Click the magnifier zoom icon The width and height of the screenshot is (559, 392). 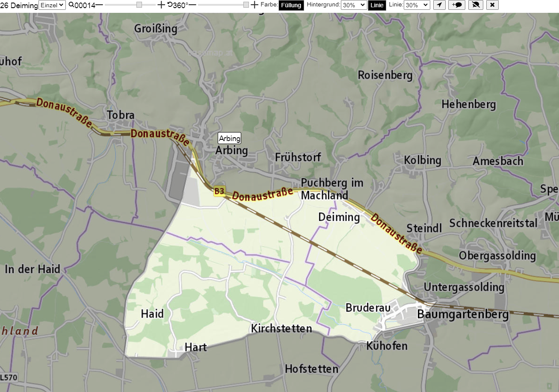[71, 5]
